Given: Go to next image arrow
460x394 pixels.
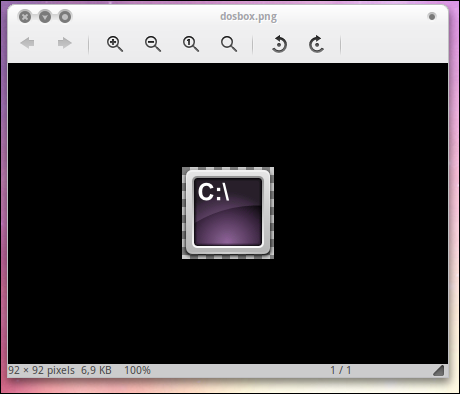Looking at the screenshot, I should [x=65, y=43].
